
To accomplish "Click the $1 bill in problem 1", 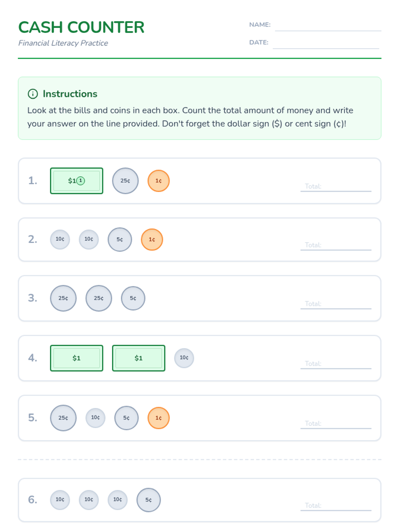I will click(76, 181).
